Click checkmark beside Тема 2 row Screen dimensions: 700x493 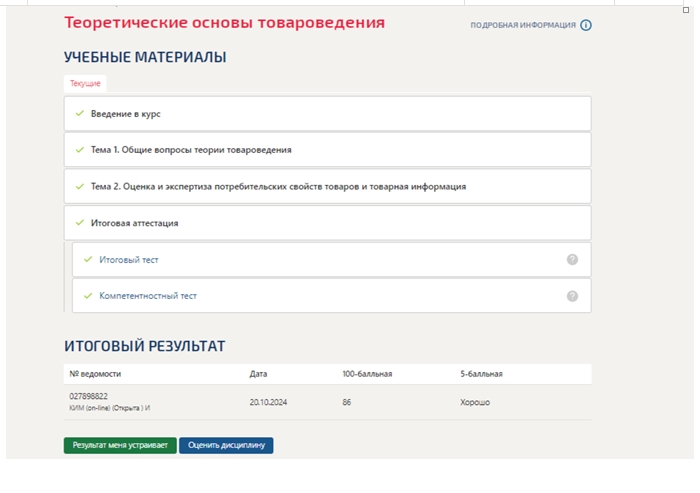click(x=80, y=186)
